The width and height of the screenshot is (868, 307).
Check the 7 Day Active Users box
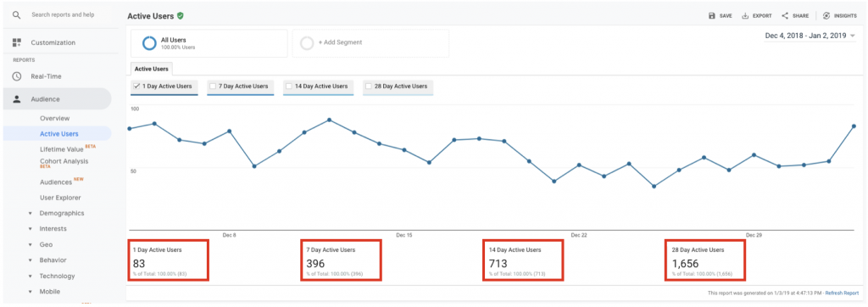pos(213,86)
